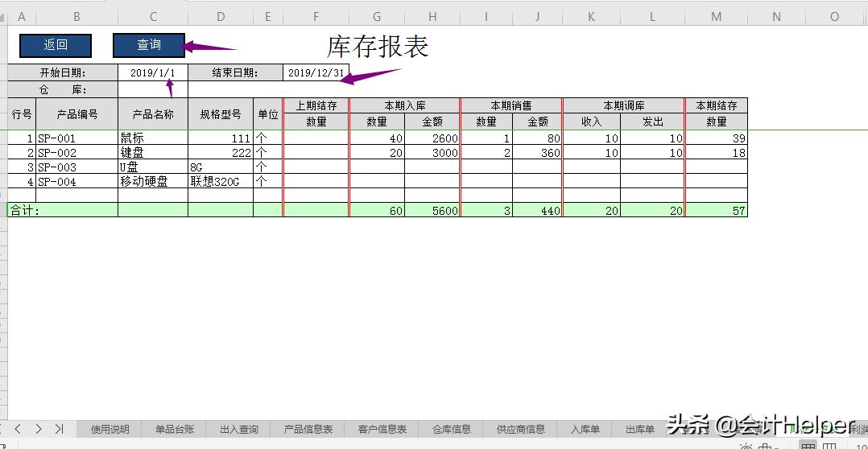Image resolution: width=868 pixels, height=449 pixels.
Task: Switch to the 入库单 sheet tab
Action: click(x=585, y=429)
